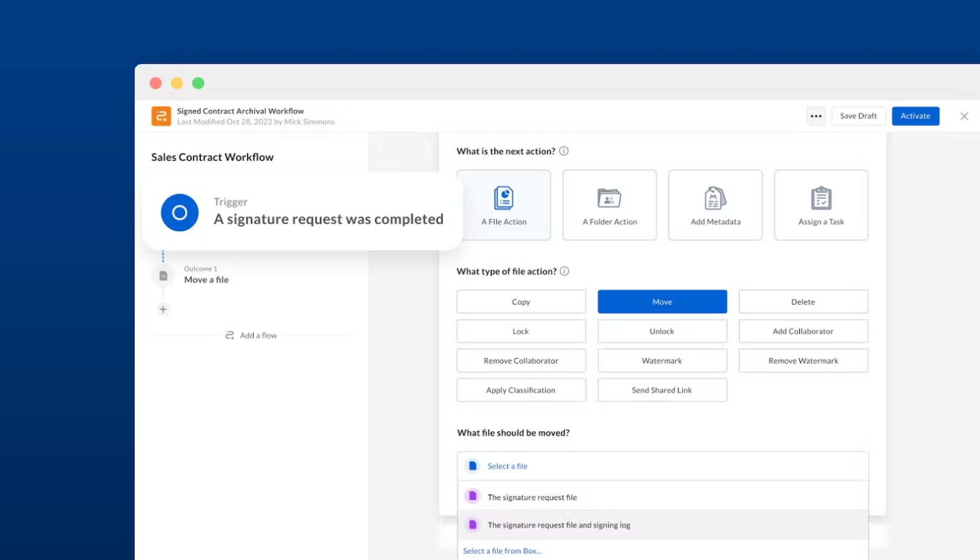Pick The signature request file and signing log
This screenshot has width=980, height=560.
point(663,525)
